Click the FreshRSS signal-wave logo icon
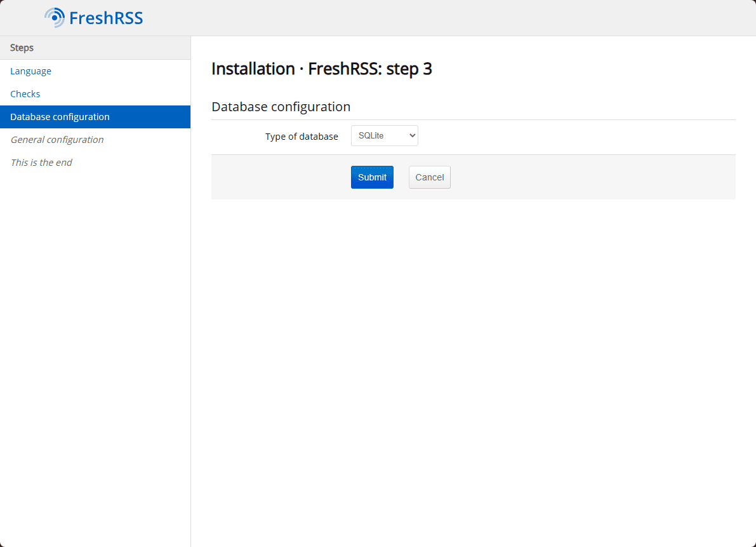Screen dimensions: 756x547 click(55, 18)
